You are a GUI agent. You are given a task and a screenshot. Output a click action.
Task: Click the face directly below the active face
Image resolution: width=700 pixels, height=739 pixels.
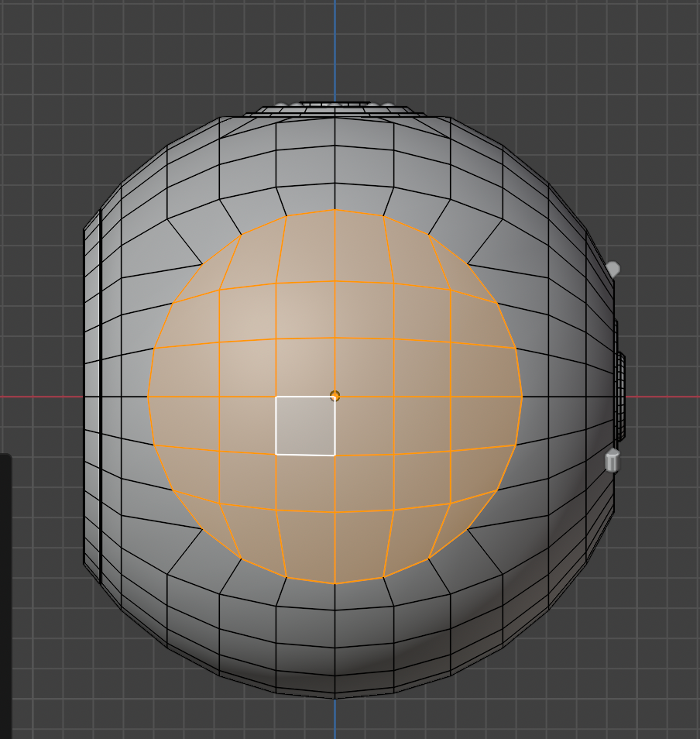tap(305, 482)
